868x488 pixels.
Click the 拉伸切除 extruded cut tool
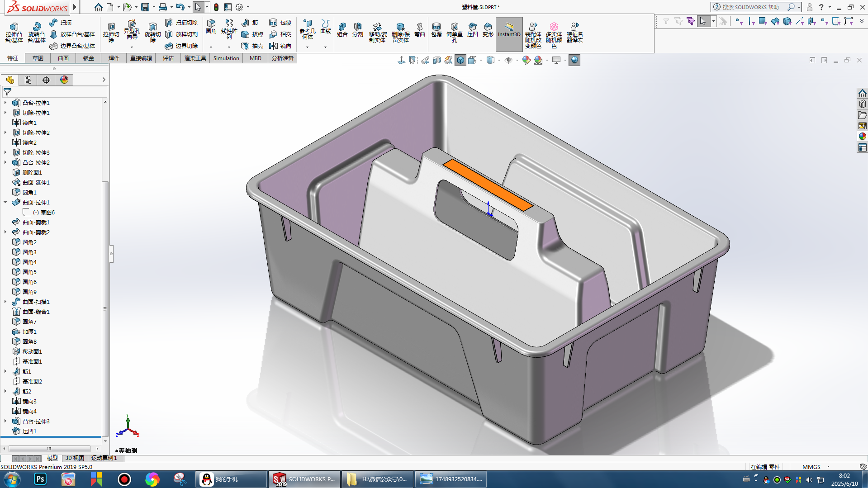point(111,33)
